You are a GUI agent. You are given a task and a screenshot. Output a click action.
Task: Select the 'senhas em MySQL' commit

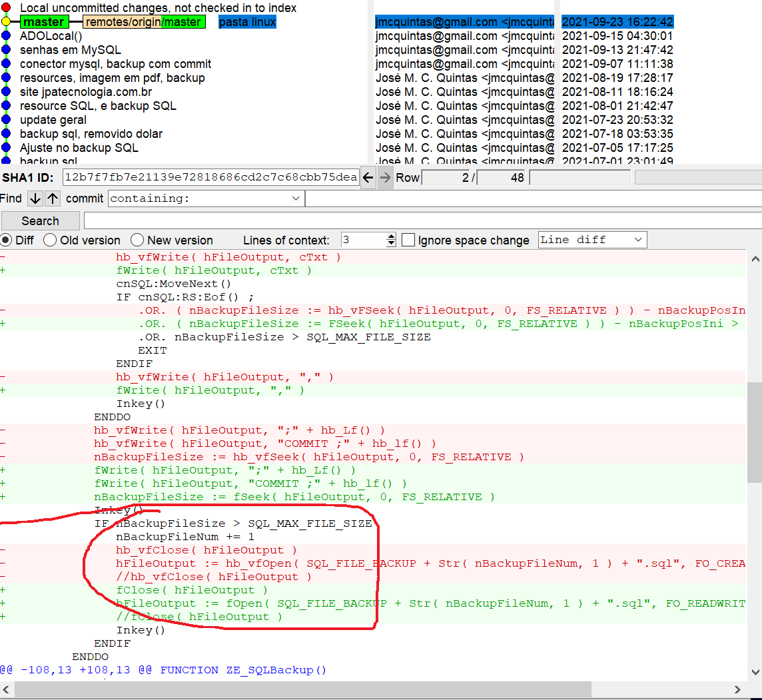tap(70, 50)
